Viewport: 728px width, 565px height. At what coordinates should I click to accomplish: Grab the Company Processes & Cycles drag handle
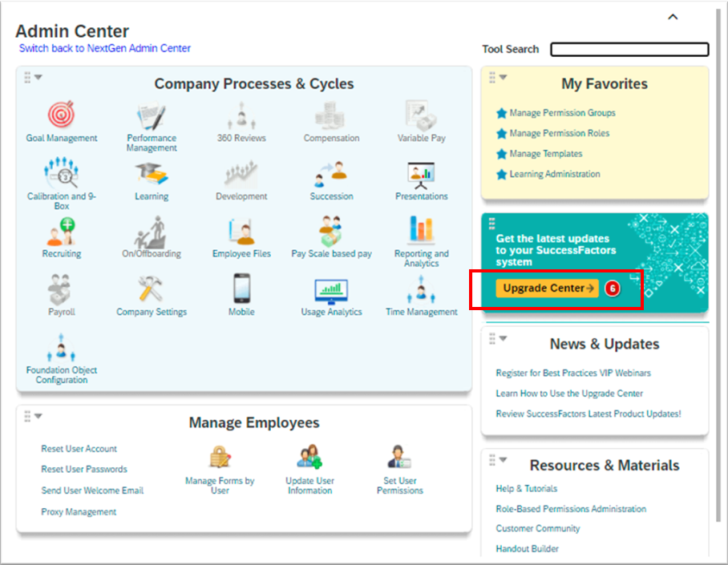pyautogui.click(x=27, y=78)
